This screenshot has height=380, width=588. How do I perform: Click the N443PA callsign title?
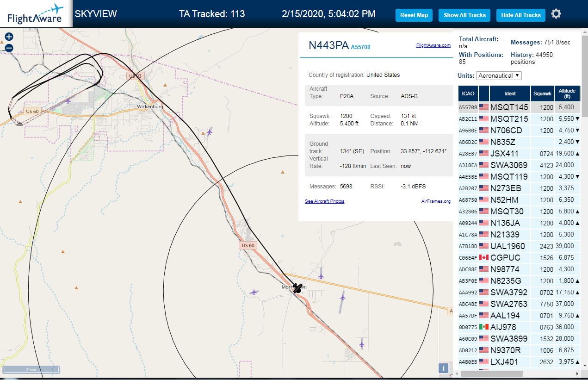click(x=328, y=45)
